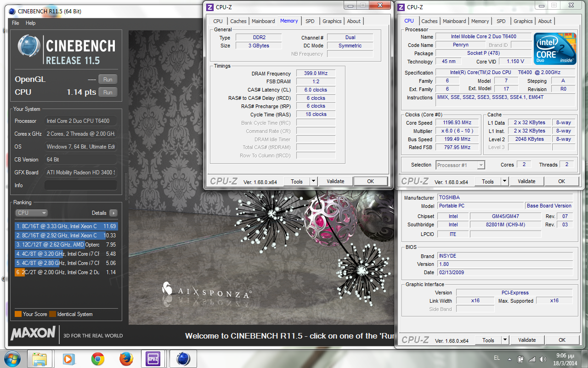Open Windows Media Player taskbar icon
Image resolution: width=588 pixels, height=368 pixels.
(x=68, y=359)
